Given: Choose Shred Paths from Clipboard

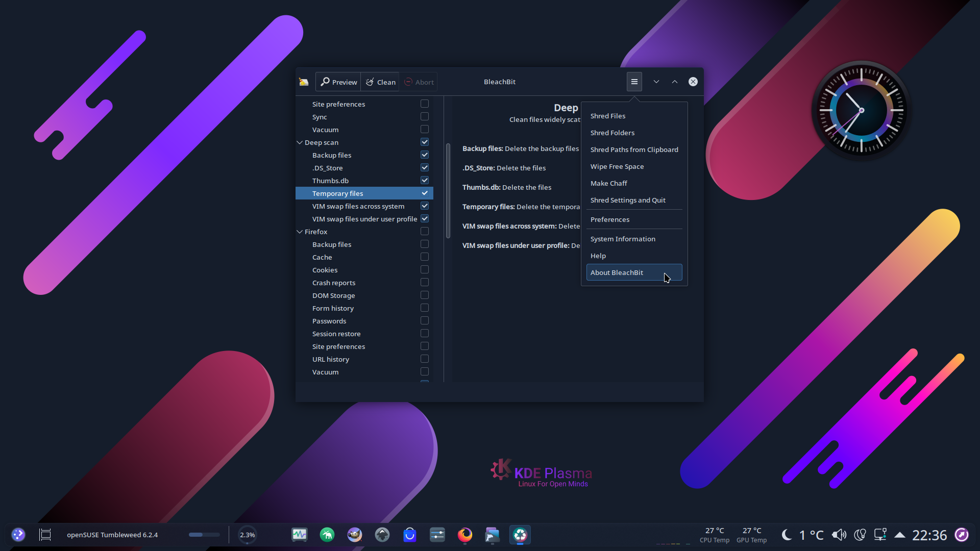Looking at the screenshot, I should point(634,149).
